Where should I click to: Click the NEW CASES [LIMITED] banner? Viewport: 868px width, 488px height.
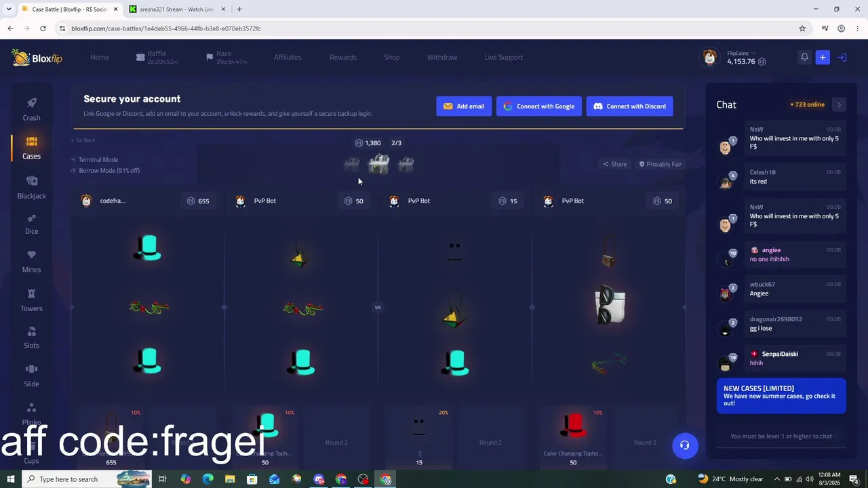click(x=781, y=396)
